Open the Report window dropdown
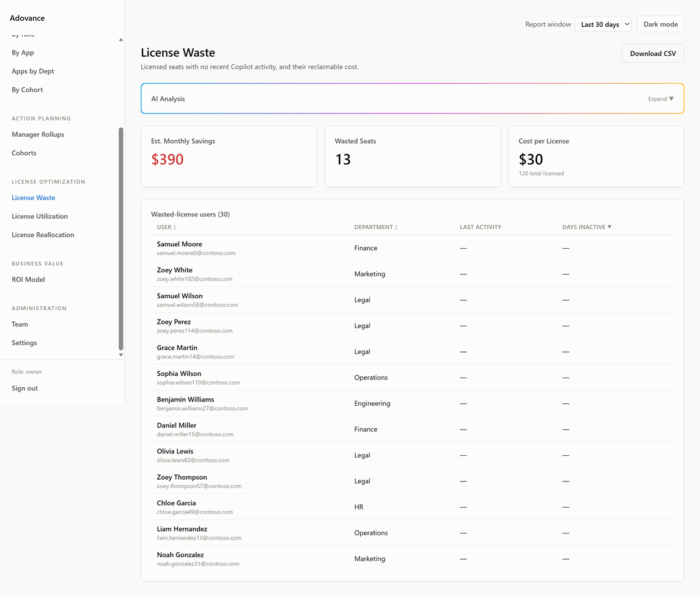 pyautogui.click(x=603, y=24)
